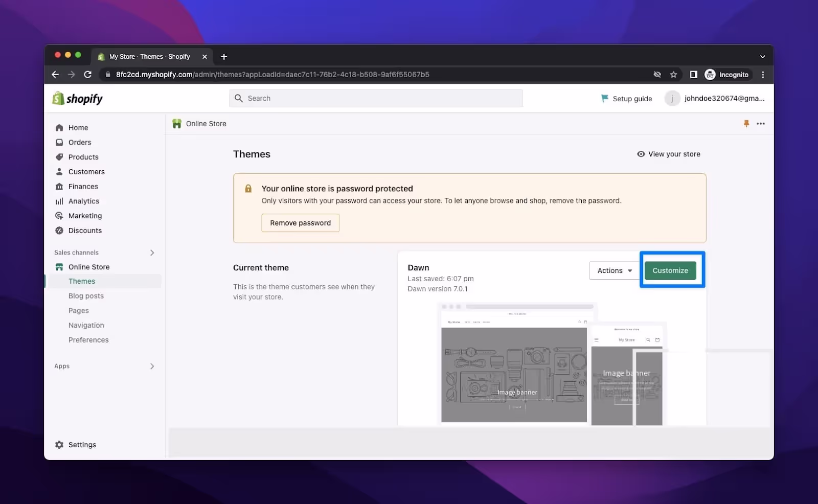The width and height of the screenshot is (818, 504).
Task: Click the Online Store header icon
Action: [x=177, y=124]
